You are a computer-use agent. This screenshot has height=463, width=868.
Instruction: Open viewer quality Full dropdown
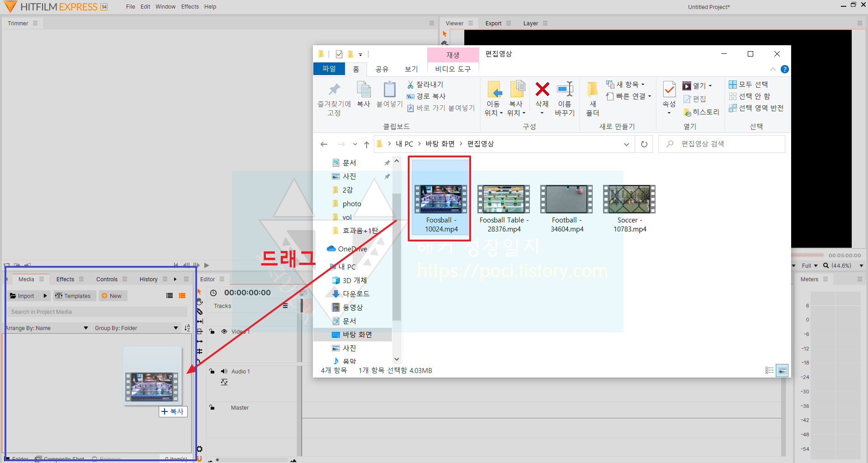pyautogui.click(x=810, y=265)
